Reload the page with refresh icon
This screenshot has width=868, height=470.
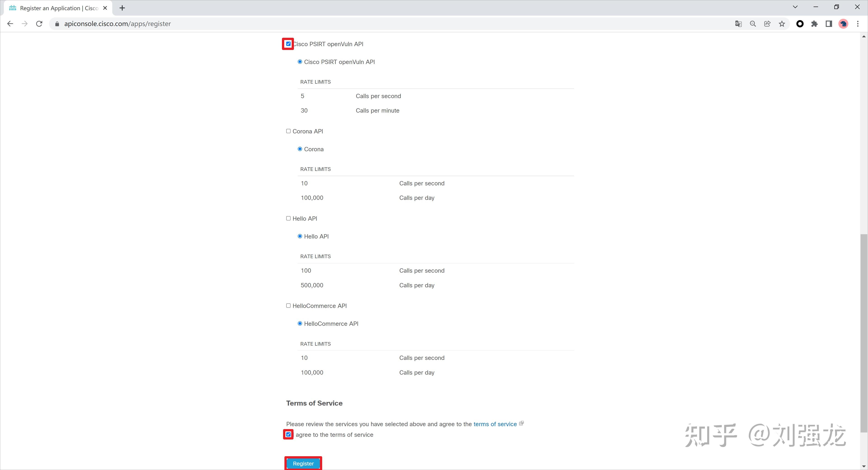(39, 24)
